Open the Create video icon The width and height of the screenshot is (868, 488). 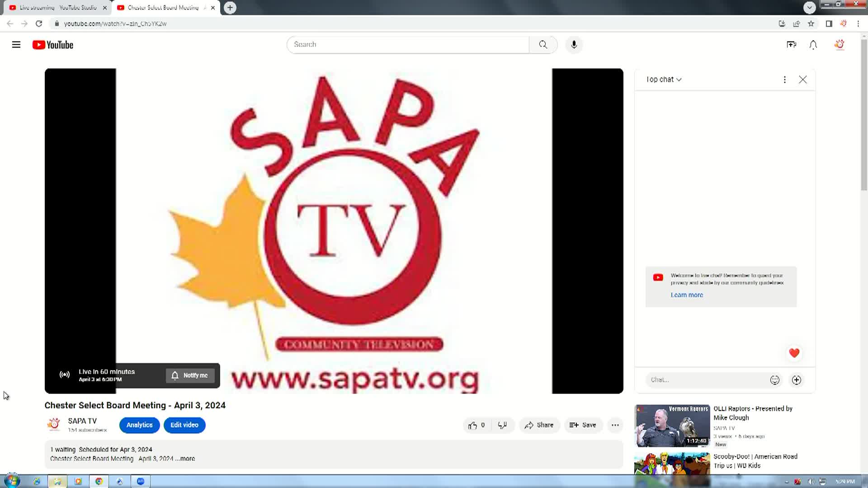(x=791, y=45)
